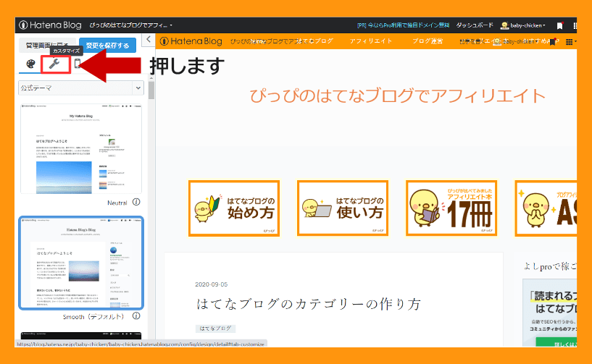Click the 2020-09-05 post date

212,284
